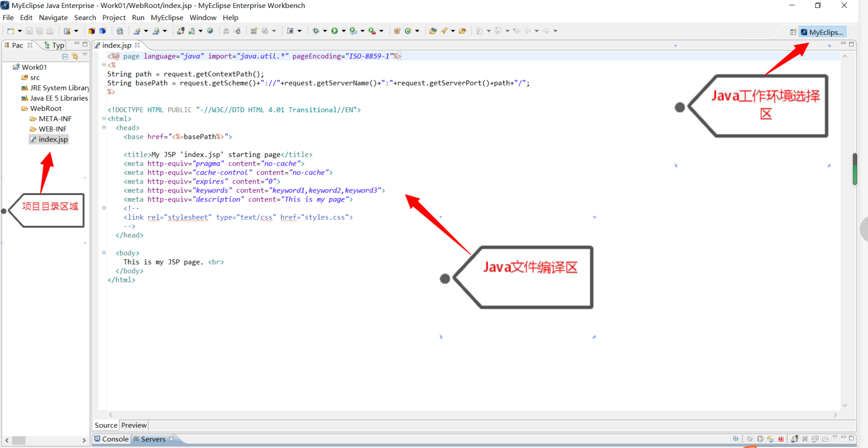
Task: Select JRE System Library in tree
Action: pyautogui.click(x=55, y=88)
